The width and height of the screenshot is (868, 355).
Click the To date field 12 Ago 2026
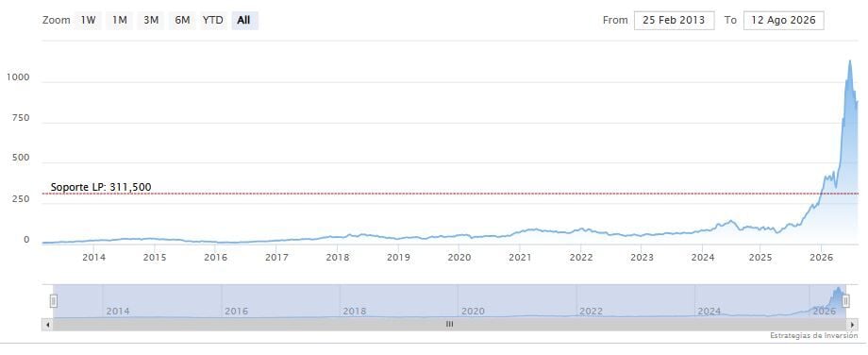pos(784,21)
